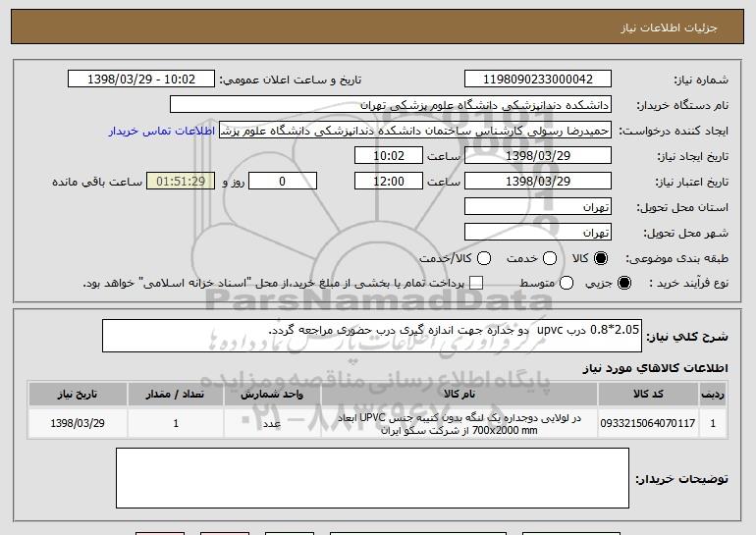The image size is (756, 535).
Task: Open the اطلاعات تماس خریدار link
Action: [x=162, y=131]
